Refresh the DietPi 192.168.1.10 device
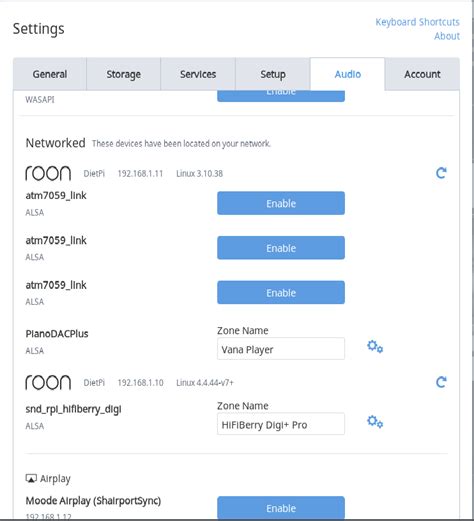The image size is (474, 521). point(441,382)
